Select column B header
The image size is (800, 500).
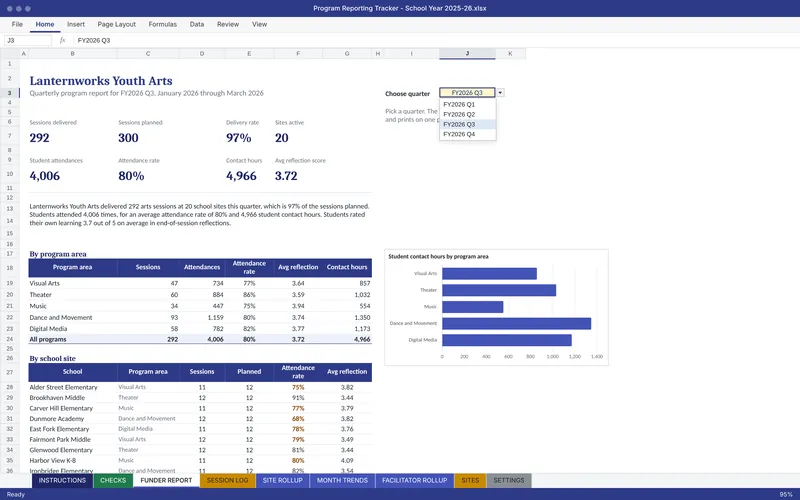pyautogui.click(x=72, y=54)
